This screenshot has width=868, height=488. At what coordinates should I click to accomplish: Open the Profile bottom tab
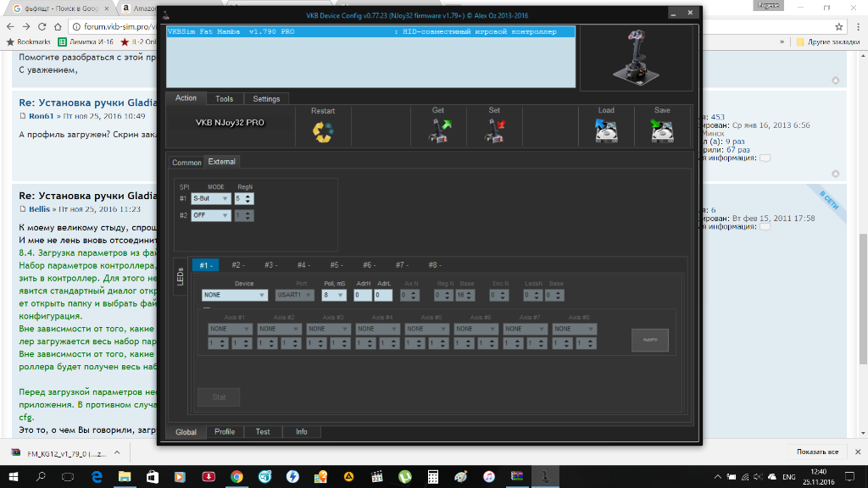pyautogui.click(x=225, y=431)
